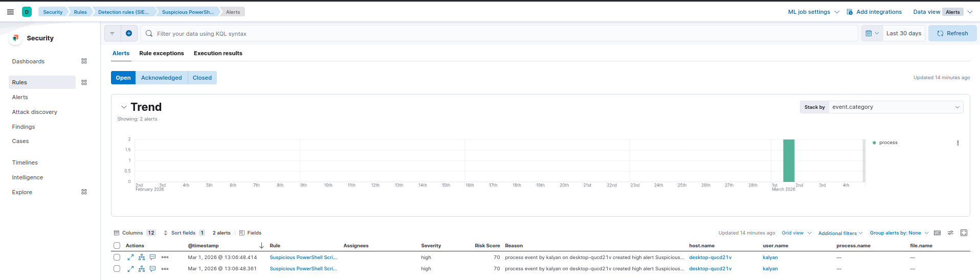Click the green process bar in Trend chart
Screen dimensions: 980x280
(789, 160)
